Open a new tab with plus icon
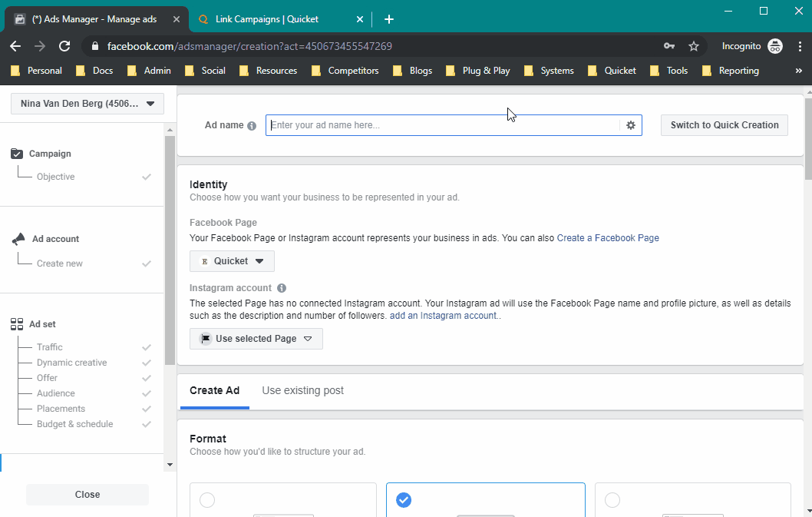The image size is (812, 517). 389,19
